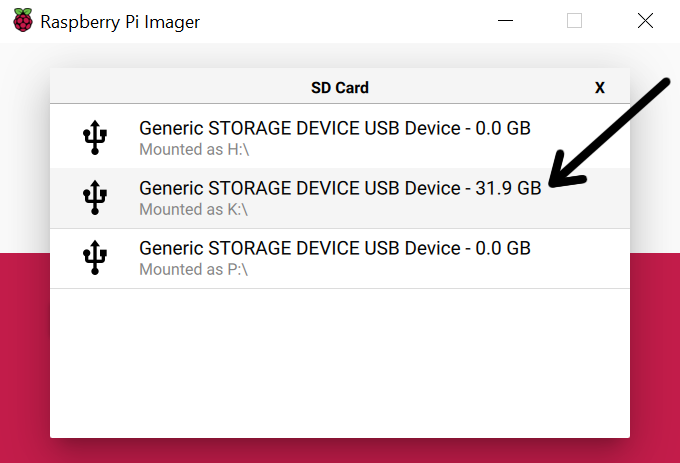Click the SD Card dialog title
The width and height of the screenshot is (680, 463).
[340, 88]
